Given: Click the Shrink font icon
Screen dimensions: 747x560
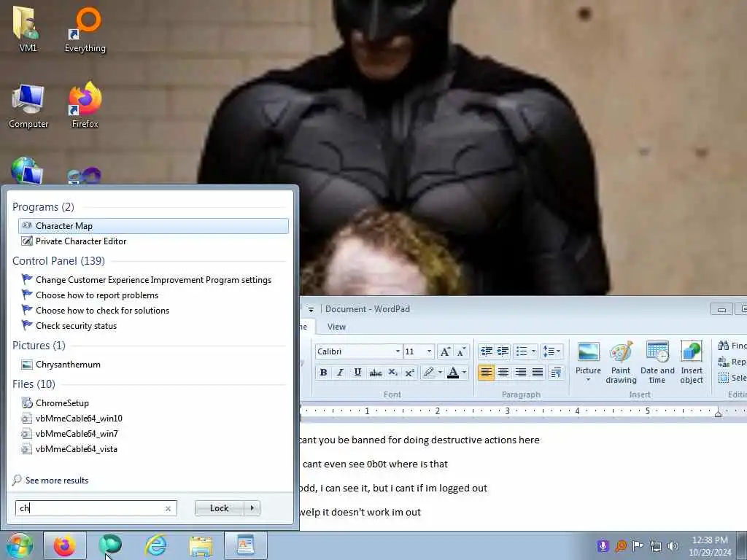Looking at the screenshot, I should (461, 351).
